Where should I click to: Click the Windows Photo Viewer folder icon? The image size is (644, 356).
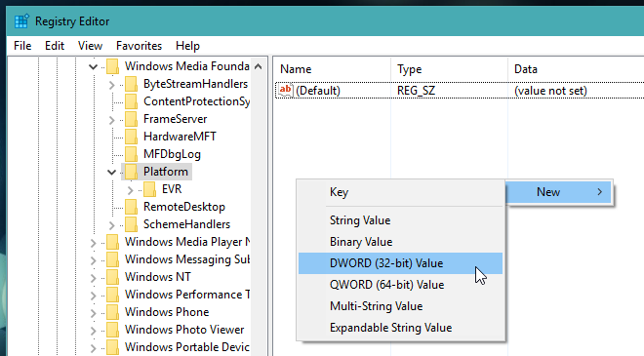click(112, 330)
